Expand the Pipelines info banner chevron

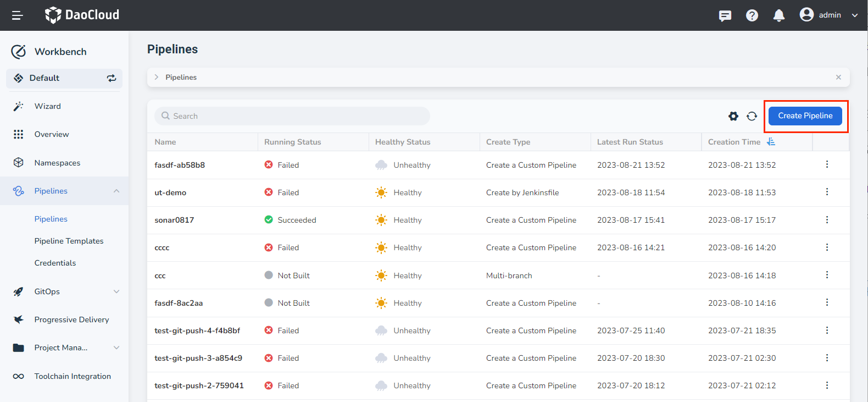pos(157,77)
